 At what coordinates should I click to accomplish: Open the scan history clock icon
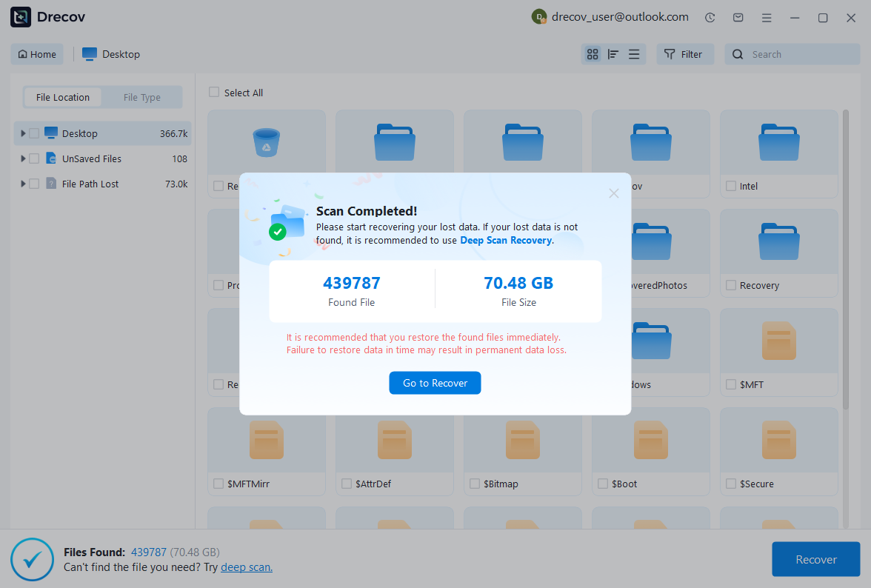710,16
